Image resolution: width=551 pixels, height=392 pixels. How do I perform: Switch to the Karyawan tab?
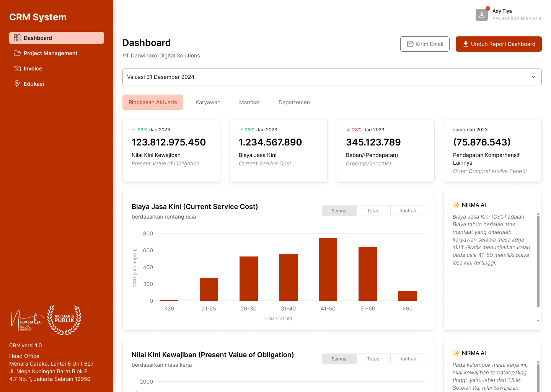click(208, 102)
